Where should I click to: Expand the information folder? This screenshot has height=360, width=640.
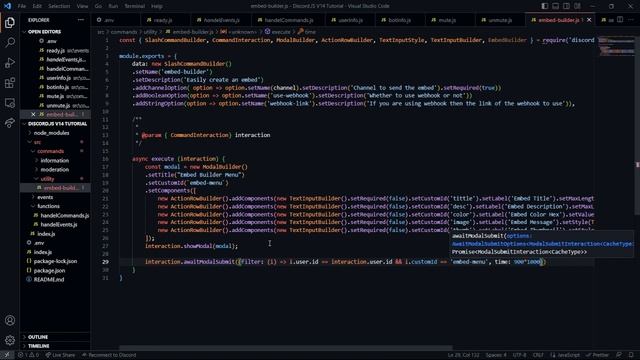[x=54, y=160]
